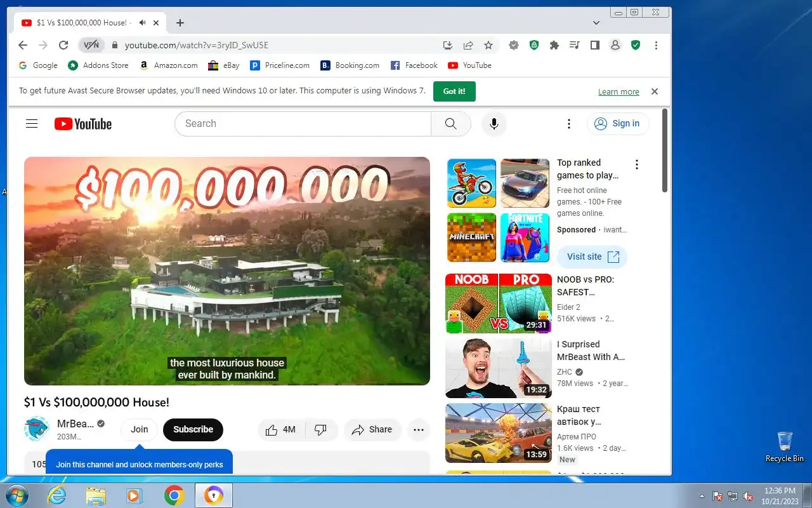Dislike the video with thumbs down
The width and height of the screenshot is (812, 508).
pyautogui.click(x=321, y=430)
